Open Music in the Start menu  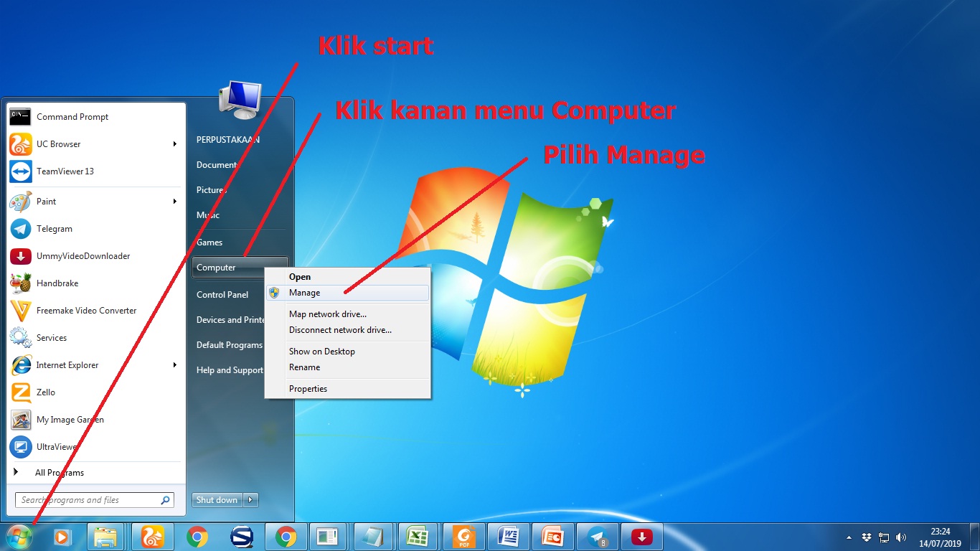(208, 215)
